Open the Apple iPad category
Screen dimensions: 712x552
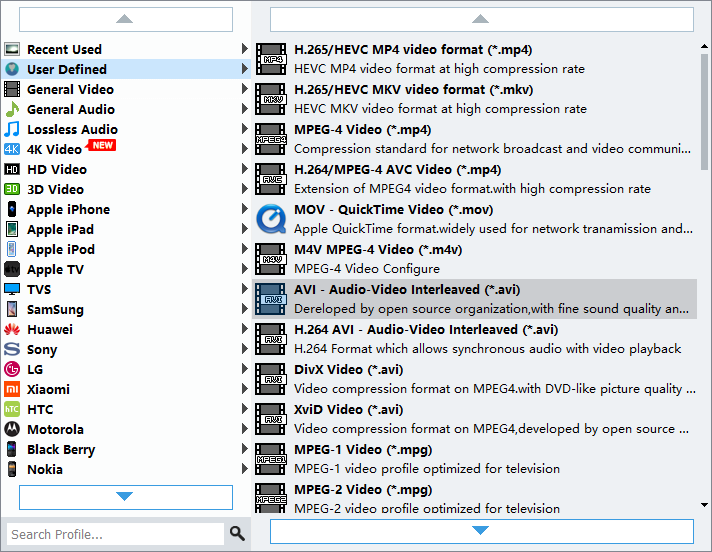126,229
